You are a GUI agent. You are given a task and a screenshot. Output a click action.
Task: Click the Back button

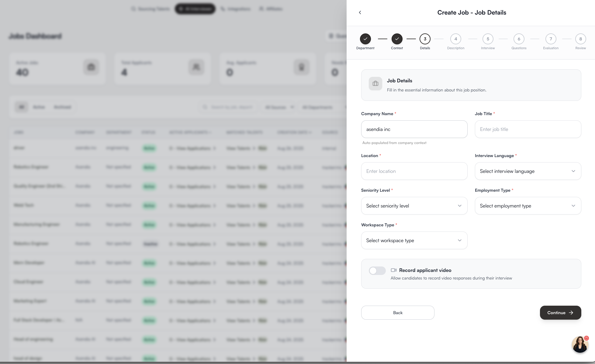pyautogui.click(x=397, y=313)
